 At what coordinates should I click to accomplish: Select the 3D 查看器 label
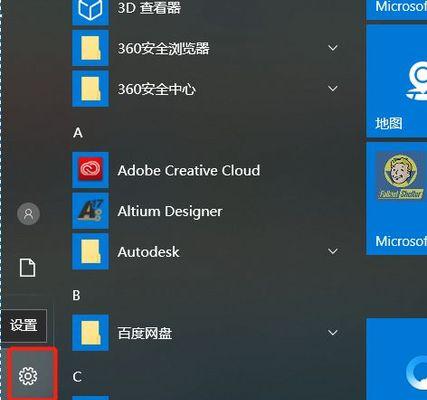pos(149,8)
